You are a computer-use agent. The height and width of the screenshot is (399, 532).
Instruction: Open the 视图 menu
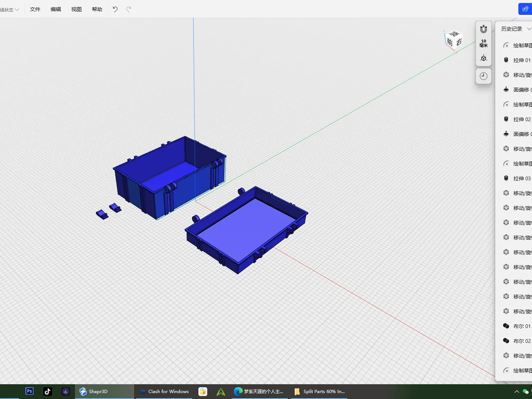coord(76,9)
